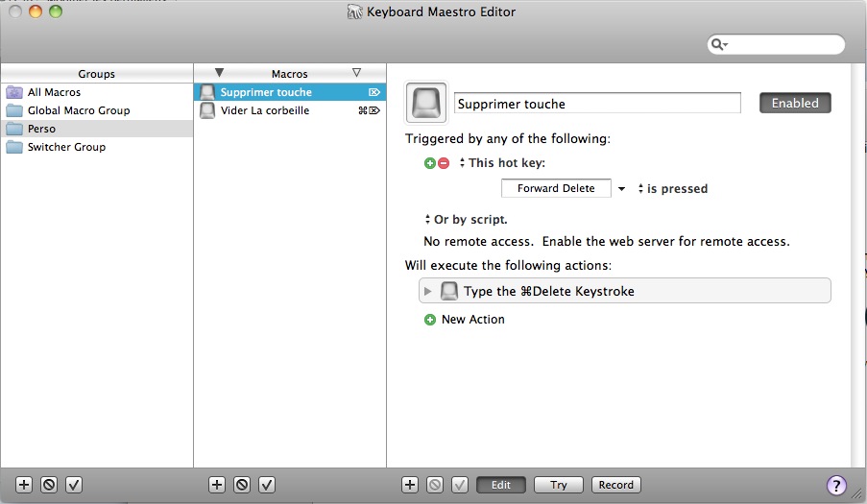The width and height of the screenshot is (867, 504).
Task: Click the Type Keystroke action icon
Action: pos(449,291)
